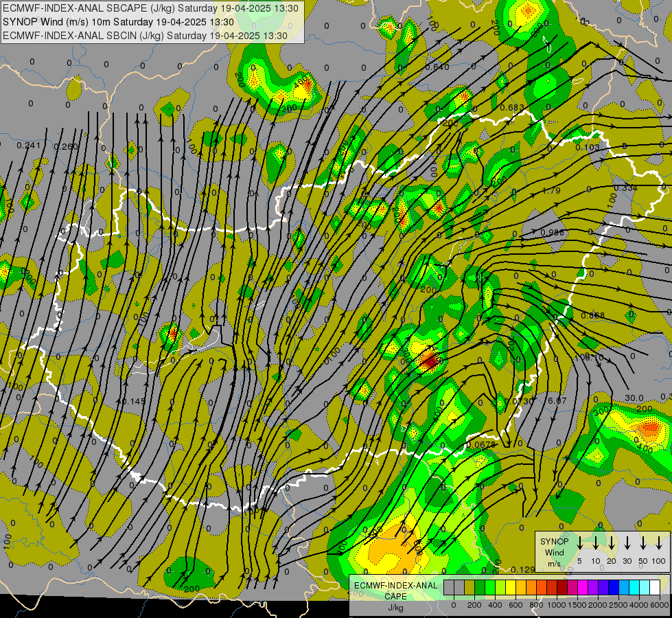Click the 0.145 value on the map
Image resolution: width=672 pixels, height=618 pixels.
coord(134,402)
